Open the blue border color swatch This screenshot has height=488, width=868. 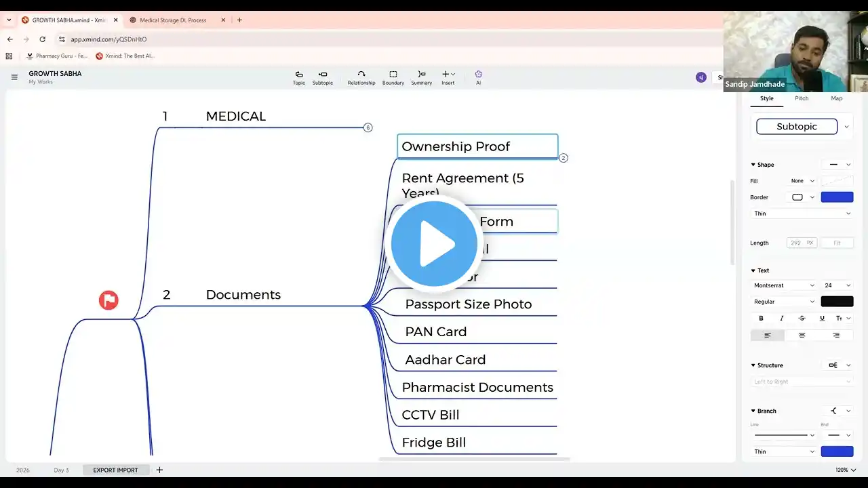tap(837, 197)
